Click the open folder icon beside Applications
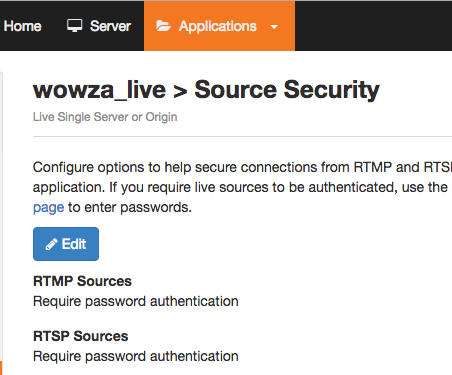 pyautogui.click(x=163, y=26)
